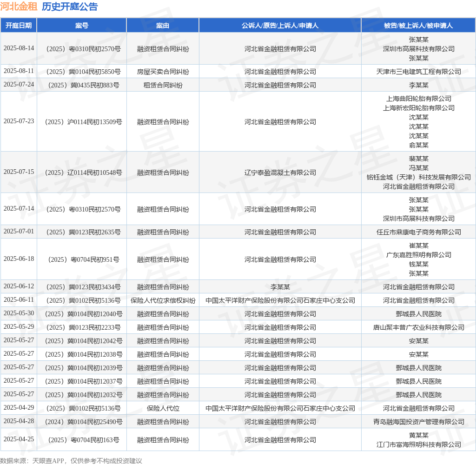Screen dimensions: 476x465
Task: Select the date 2025-04-25
Action: pos(19,439)
